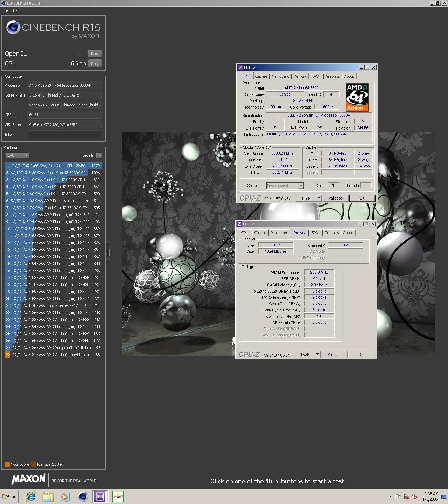Image resolution: width=448 pixels, height=504 pixels.
Task: Click the last taskbar application icon
Action: coord(118,496)
